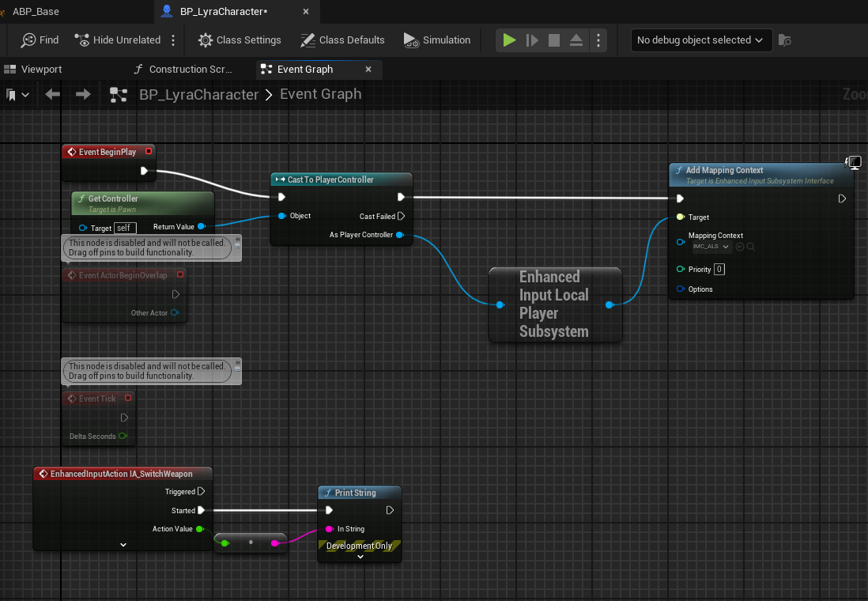
Task: Click the Priority value field
Action: pos(719,269)
